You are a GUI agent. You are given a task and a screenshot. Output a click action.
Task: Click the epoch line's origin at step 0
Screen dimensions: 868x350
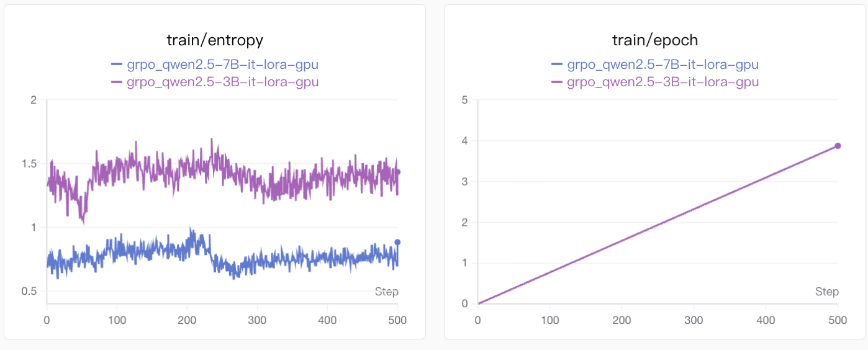(478, 303)
